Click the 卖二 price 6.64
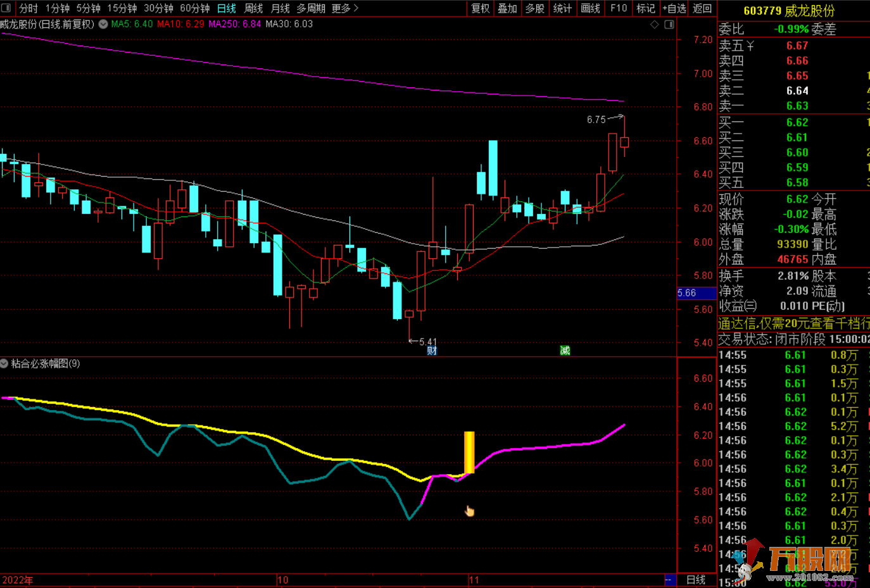Image resolution: width=870 pixels, height=588 pixels. click(797, 91)
